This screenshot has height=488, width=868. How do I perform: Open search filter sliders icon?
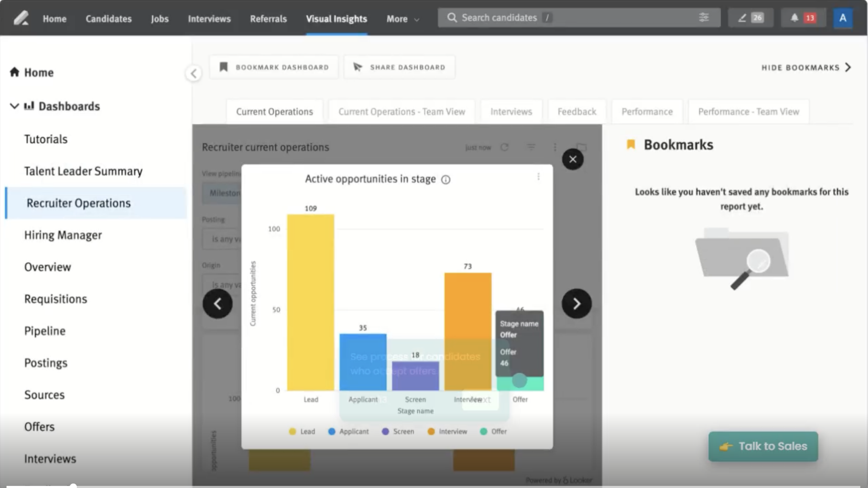click(704, 17)
